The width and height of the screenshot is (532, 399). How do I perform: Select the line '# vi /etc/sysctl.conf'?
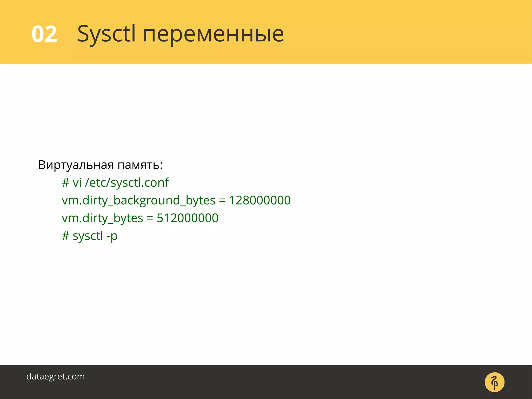115,182
